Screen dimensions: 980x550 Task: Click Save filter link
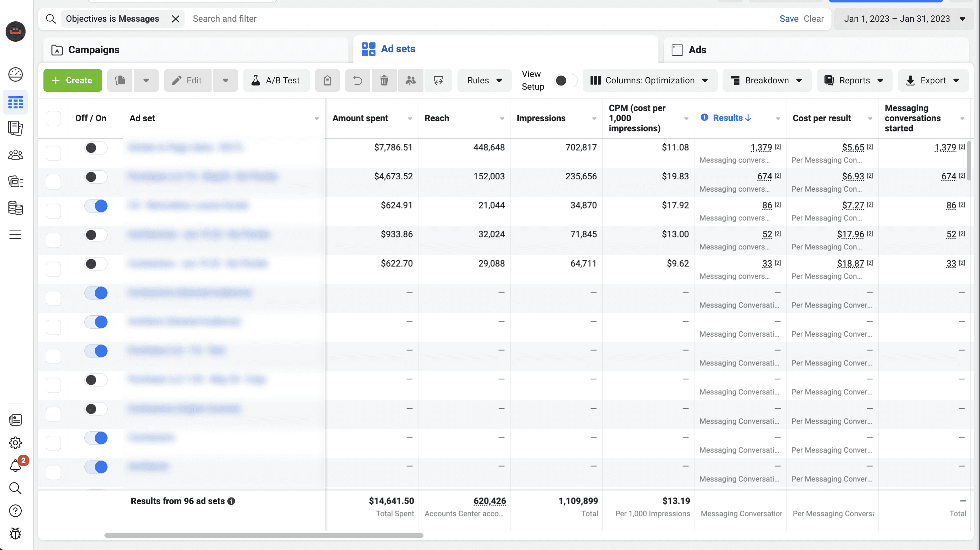pyautogui.click(x=789, y=19)
